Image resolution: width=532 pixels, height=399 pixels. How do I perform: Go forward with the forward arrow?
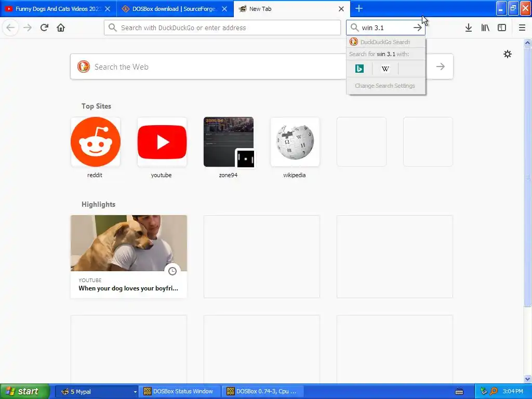coord(28,28)
